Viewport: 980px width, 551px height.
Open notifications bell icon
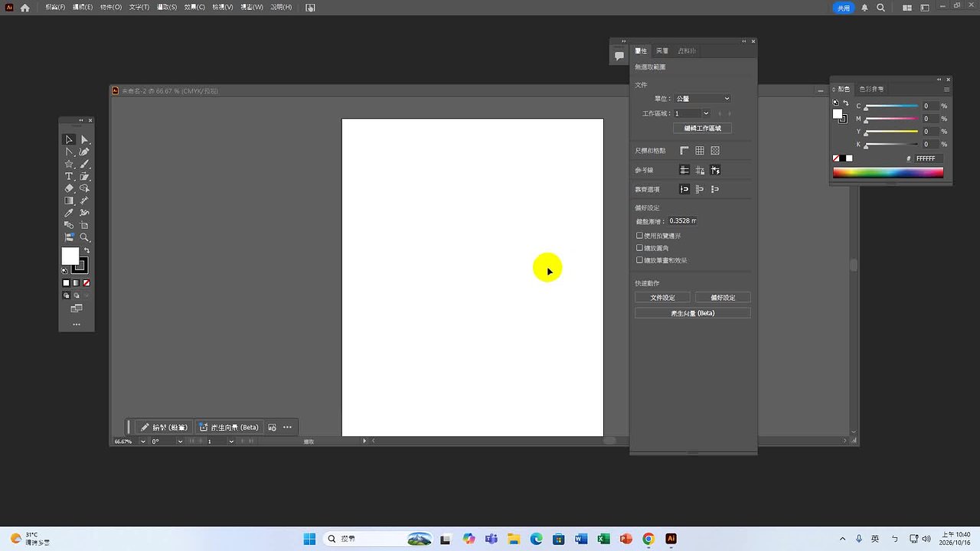pyautogui.click(x=864, y=8)
